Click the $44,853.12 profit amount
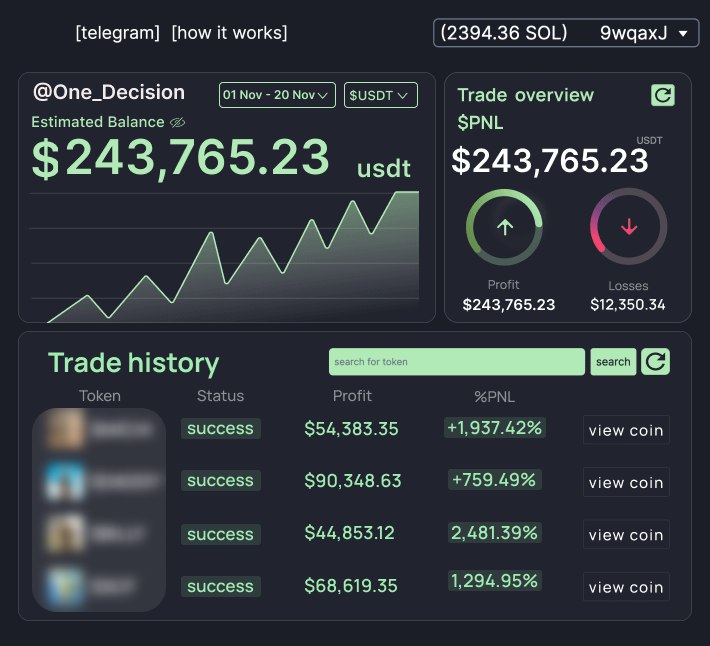 coord(350,533)
